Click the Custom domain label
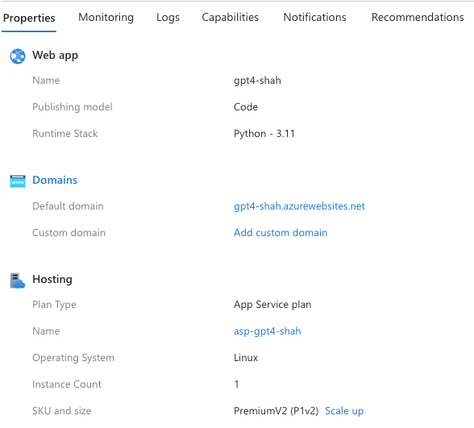The image size is (474, 428). [x=69, y=233]
